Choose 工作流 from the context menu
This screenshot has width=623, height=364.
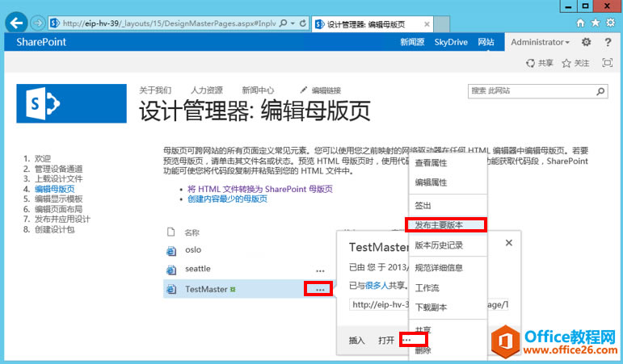pyautogui.click(x=427, y=288)
